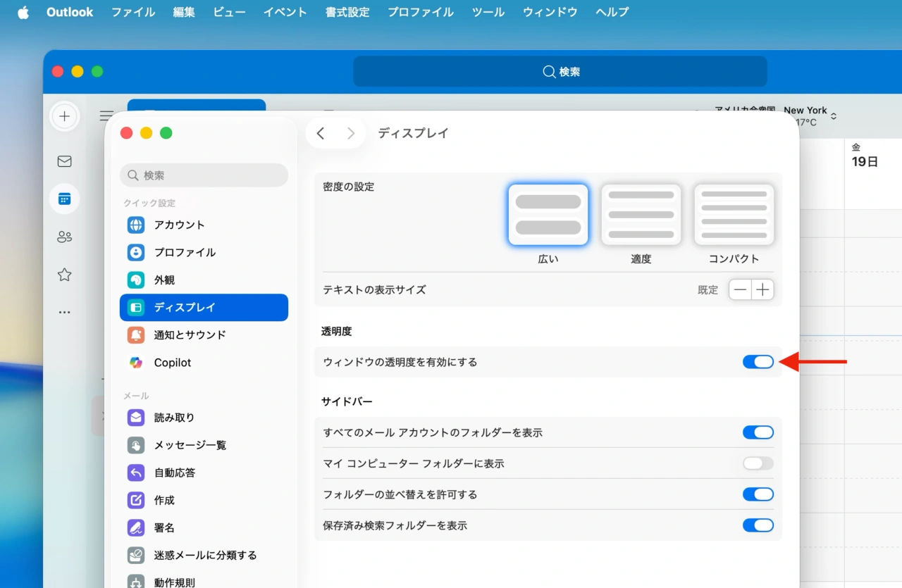Click the 既定 text size label
Viewport: 902px width, 588px height.
708,290
